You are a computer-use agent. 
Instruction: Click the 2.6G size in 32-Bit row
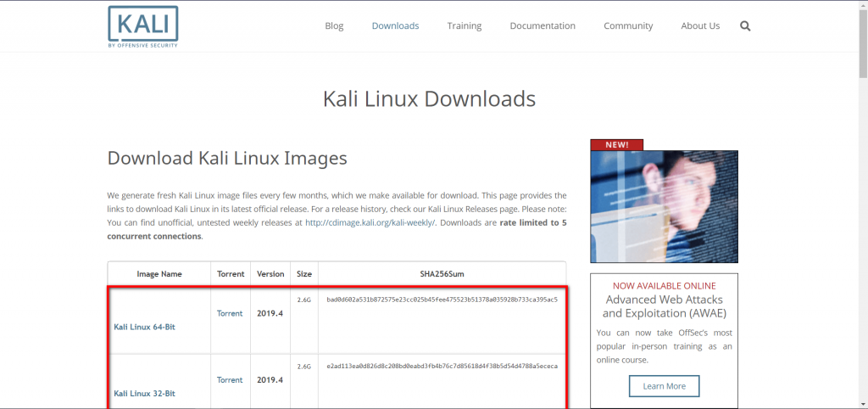point(304,367)
